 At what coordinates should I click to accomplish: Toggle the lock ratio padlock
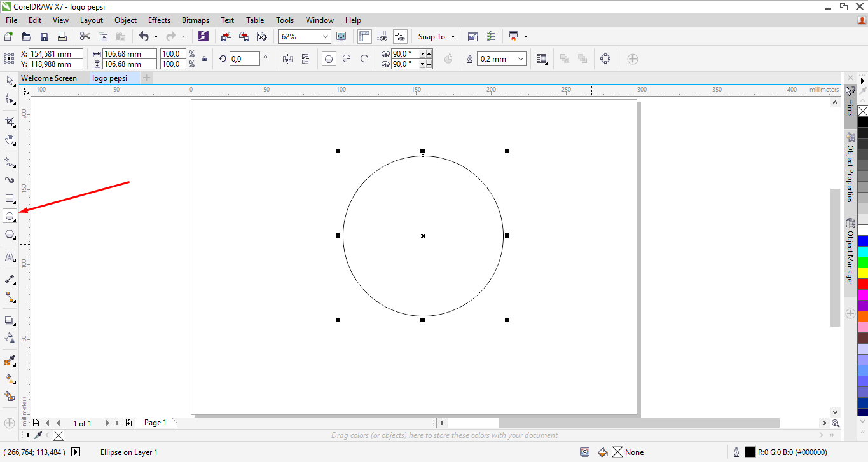pos(204,59)
